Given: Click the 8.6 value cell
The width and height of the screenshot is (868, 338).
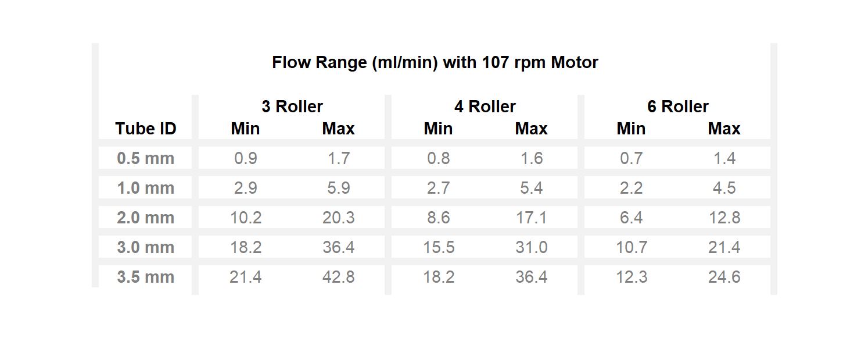Looking at the screenshot, I should tap(438, 218).
